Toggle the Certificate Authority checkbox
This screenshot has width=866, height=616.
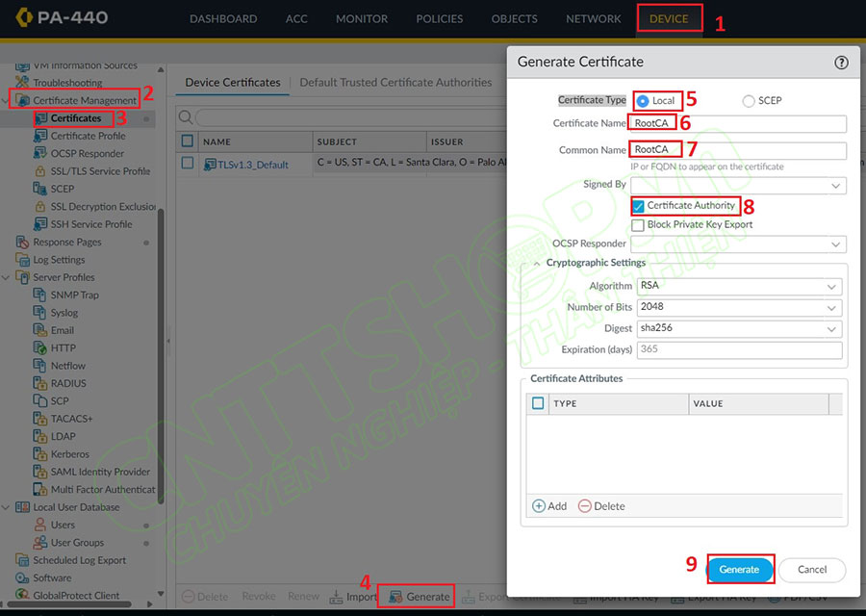click(638, 206)
